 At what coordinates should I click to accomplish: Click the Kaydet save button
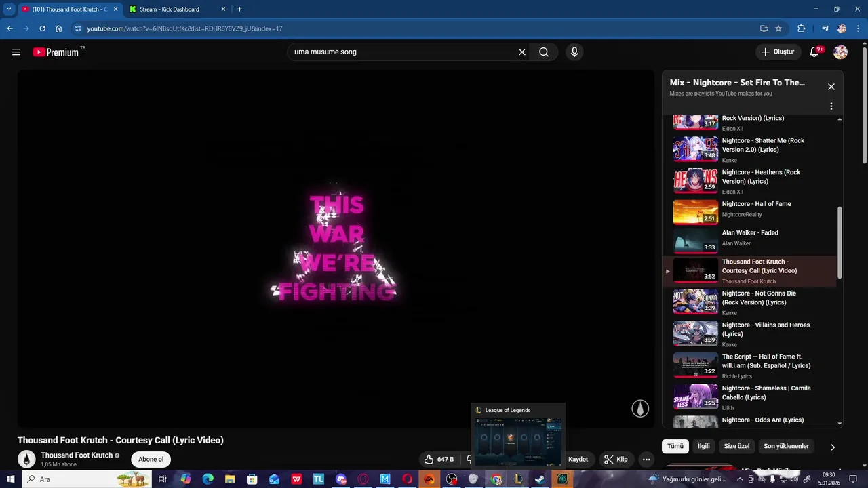coord(578,460)
